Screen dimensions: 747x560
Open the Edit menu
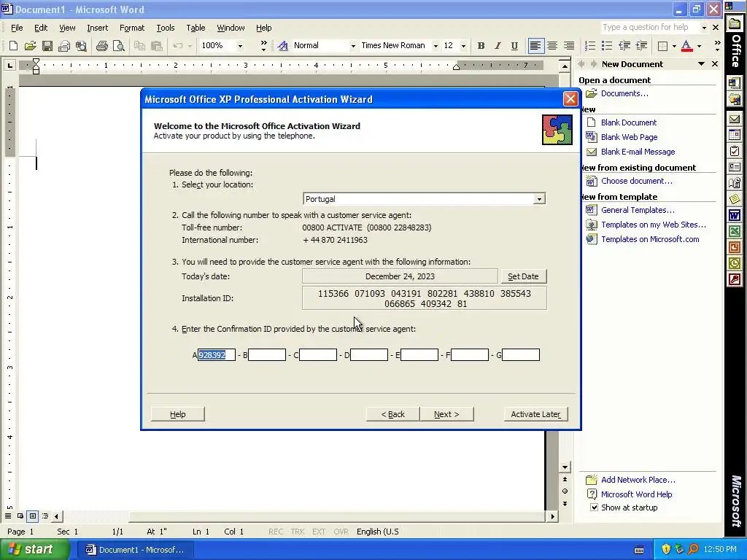[41, 28]
